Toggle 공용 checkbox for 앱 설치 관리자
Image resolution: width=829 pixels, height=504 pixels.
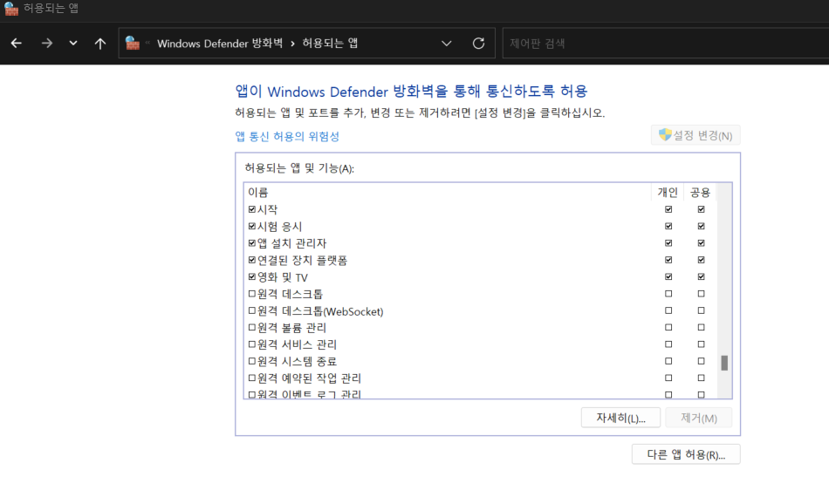[x=701, y=243]
